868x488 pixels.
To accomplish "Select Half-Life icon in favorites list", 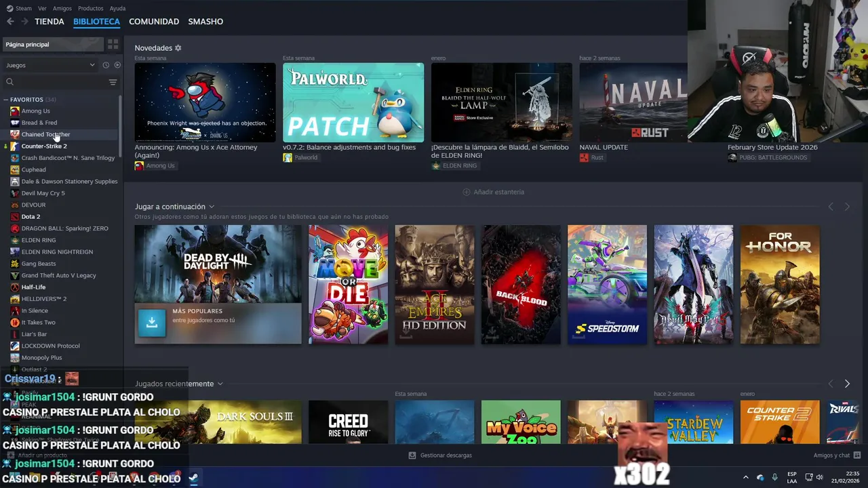I will (15, 287).
